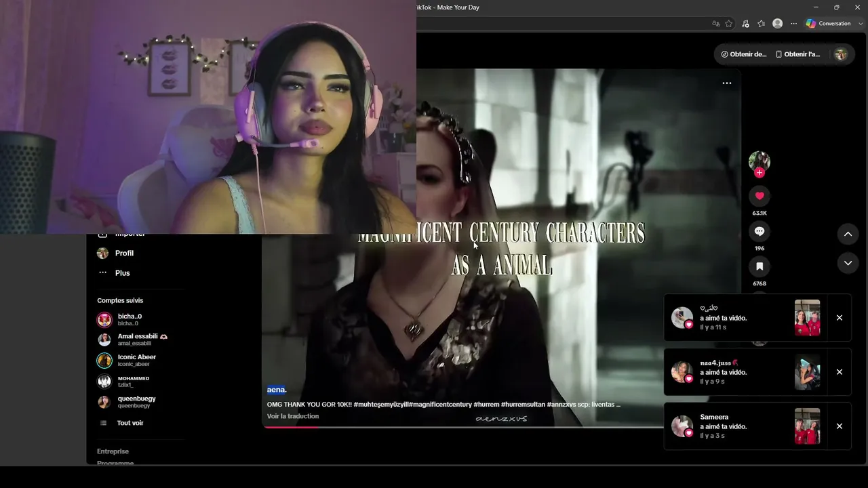Open the browser profile avatar
Screen dimensions: 868x488
[x=778, y=24]
